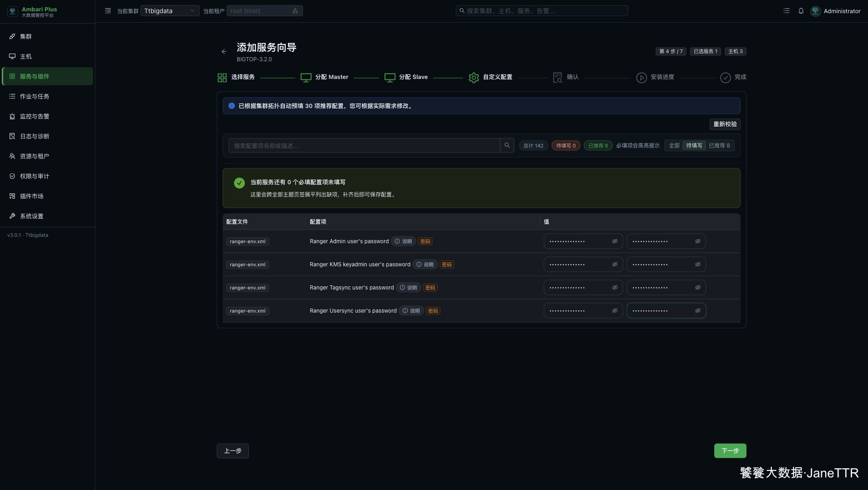Show Ranger Usersync confirm password
Viewport: 868px width, 490px height.
(698, 311)
